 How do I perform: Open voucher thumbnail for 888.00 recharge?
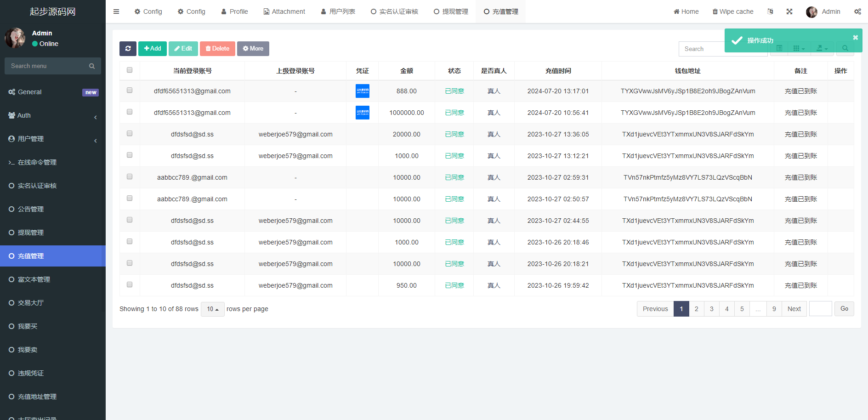(362, 91)
